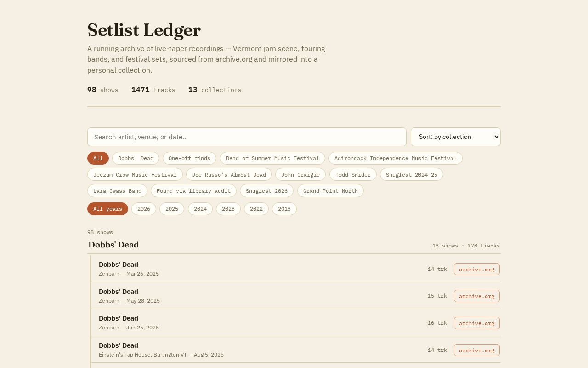Open archive.org link for Jun 25, 2025 show
Image resolution: width=588 pixels, height=368 pixels.
point(477,323)
